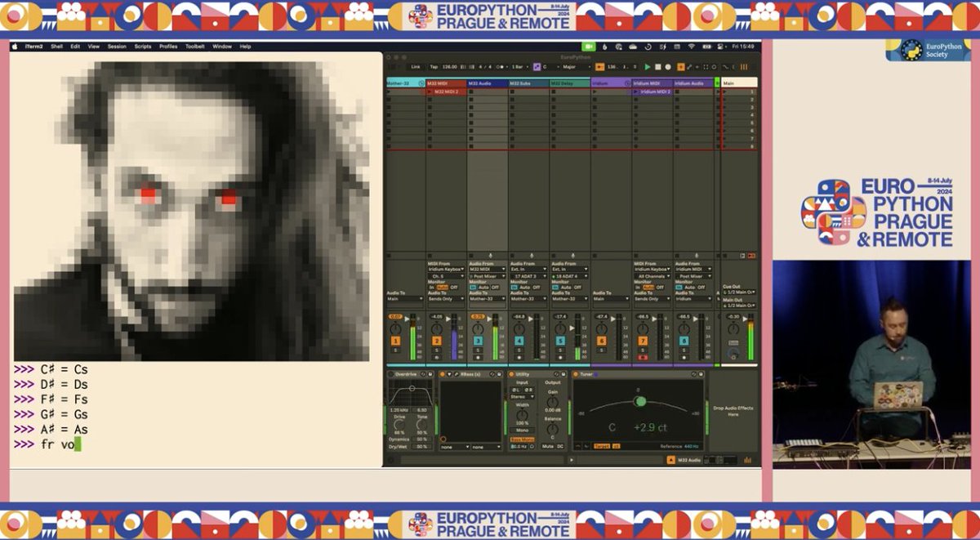Open the Session menu in menu bar

pyautogui.click(x=117, y=47)
